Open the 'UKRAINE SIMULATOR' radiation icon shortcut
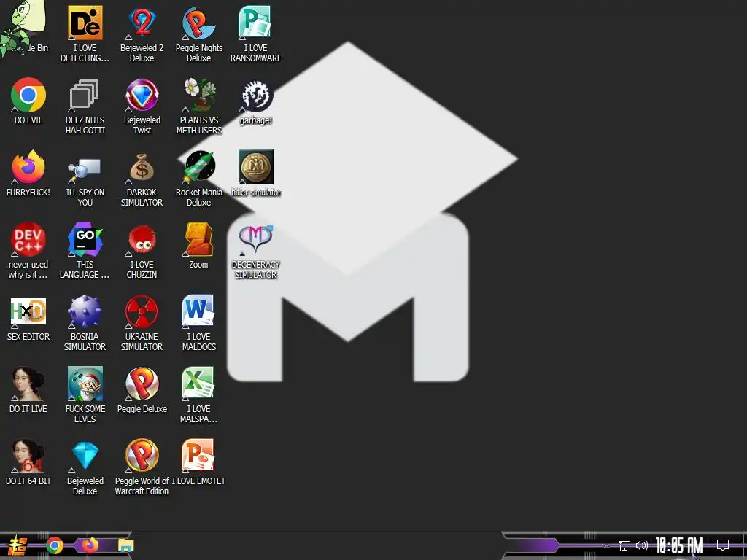The width and height of the screenshot is (747, 560). click(142, 323)
